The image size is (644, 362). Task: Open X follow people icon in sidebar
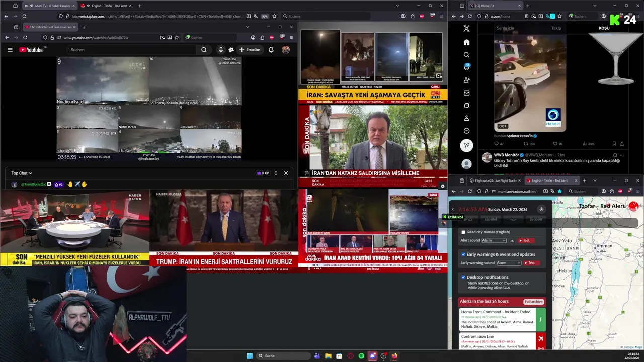466,80
